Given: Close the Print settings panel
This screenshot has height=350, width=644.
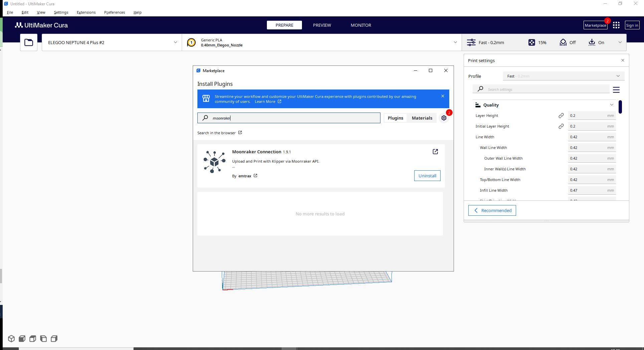Looking at the screenshot, I should click(x=623, y=60).
